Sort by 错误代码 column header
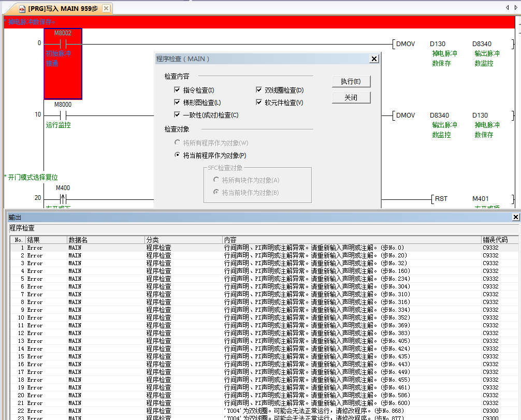Screen dimensions: 521x420 coord(498,240)
